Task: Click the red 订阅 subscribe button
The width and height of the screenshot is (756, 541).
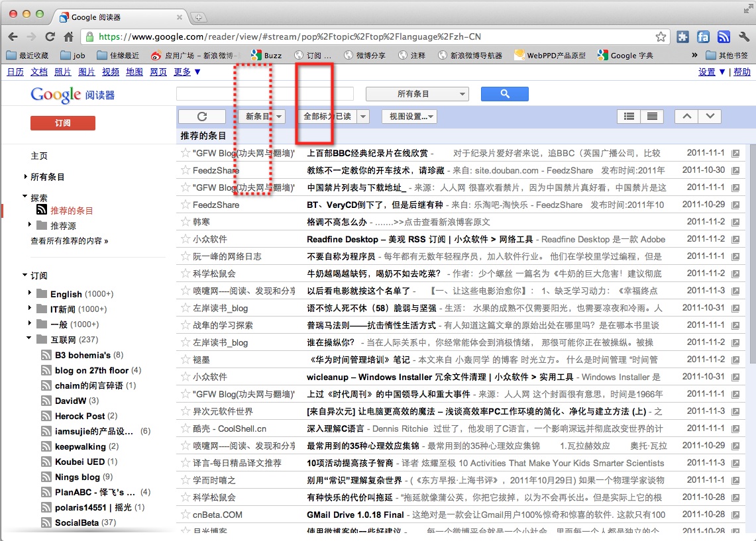Action: (x=63, y=123)
